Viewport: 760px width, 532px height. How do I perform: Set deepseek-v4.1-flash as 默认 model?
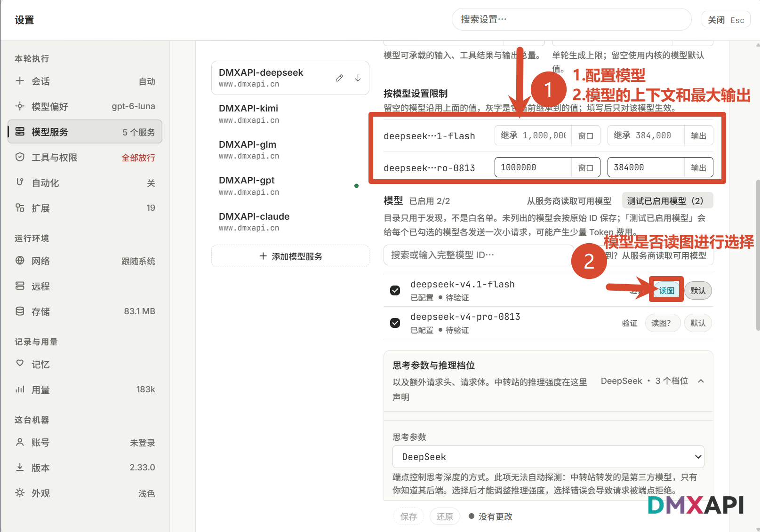698,290
